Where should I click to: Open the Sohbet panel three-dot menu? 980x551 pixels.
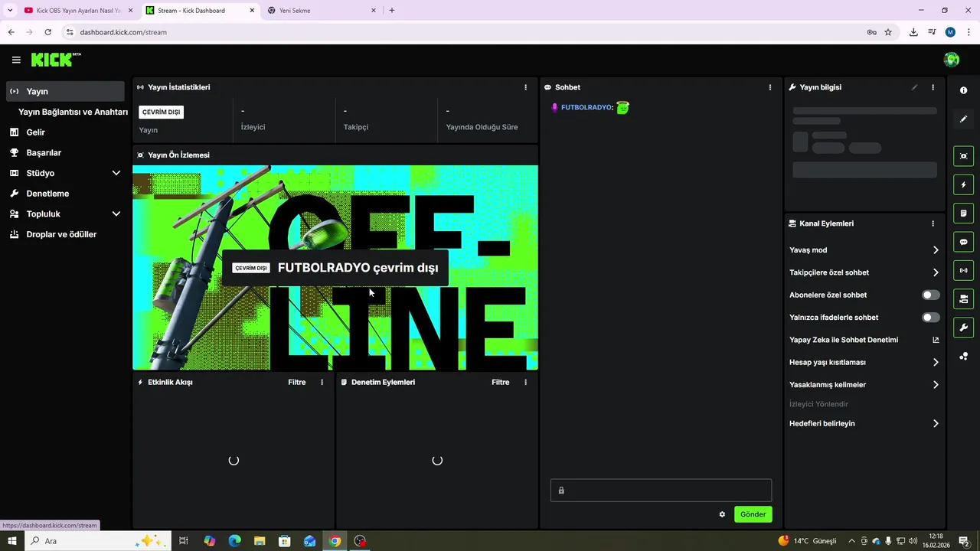pyautogui.click(x=770, y=87)
